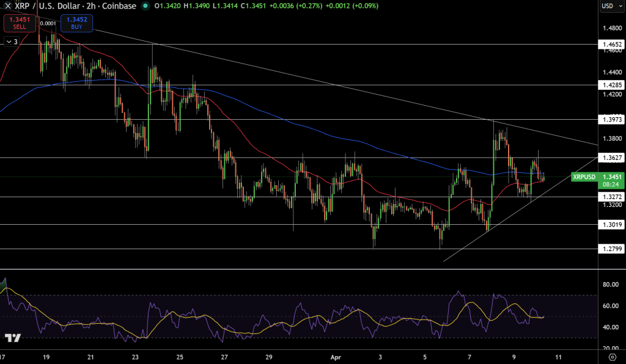Click the BUY 1.3452 button

[x=76, y=23]
